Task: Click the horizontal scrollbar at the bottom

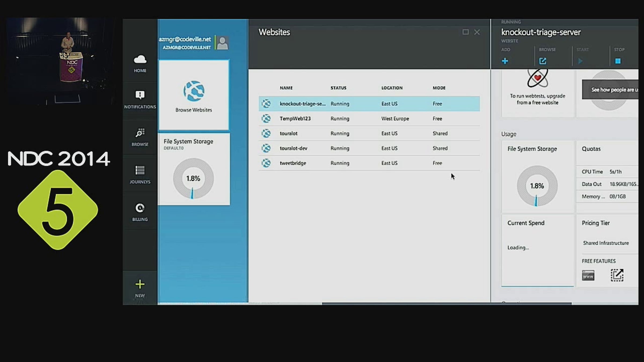Action: [447, 304]
